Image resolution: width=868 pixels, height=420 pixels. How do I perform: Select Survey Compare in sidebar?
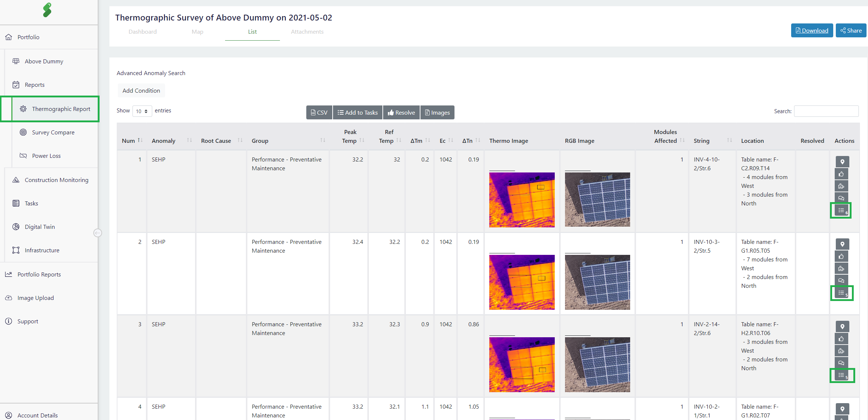point(53,132)
